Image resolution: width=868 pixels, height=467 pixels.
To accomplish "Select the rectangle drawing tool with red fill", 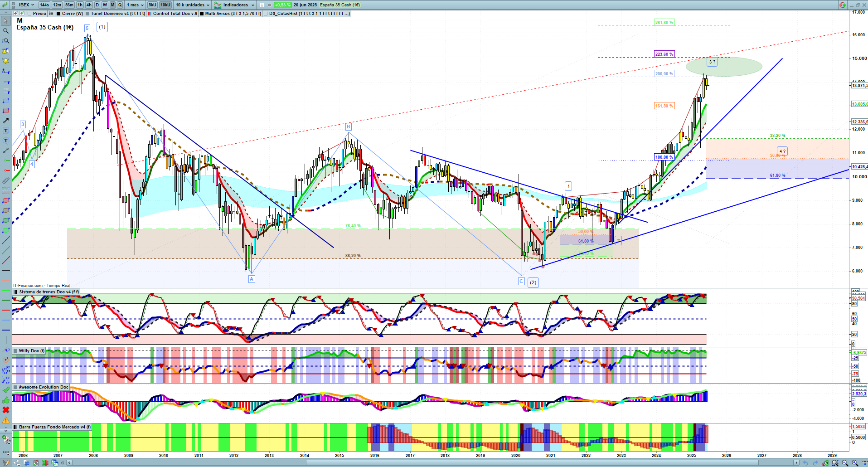I will pyautogui.click(x=6, y=111).
